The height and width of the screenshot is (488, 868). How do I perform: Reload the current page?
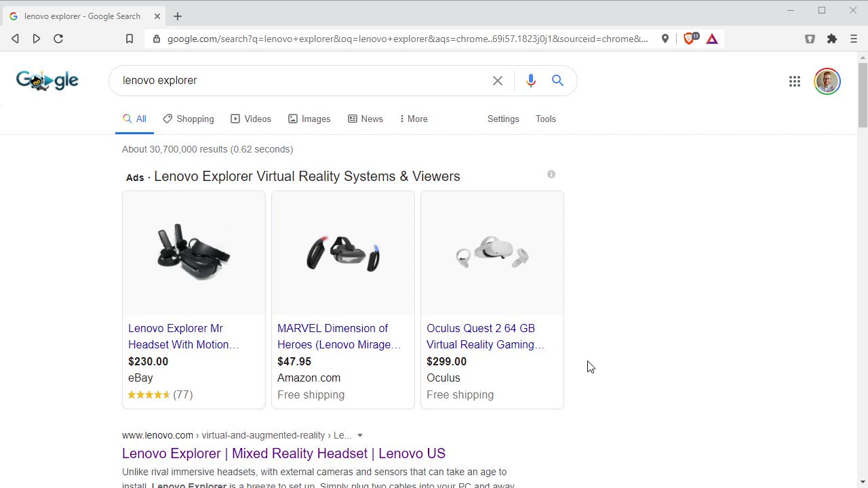[58, 39]
